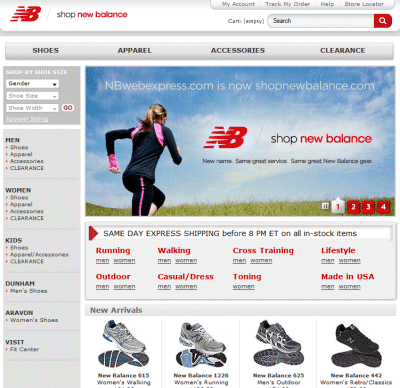Click the New Balance 615 product name

click(x=124, y=376)
